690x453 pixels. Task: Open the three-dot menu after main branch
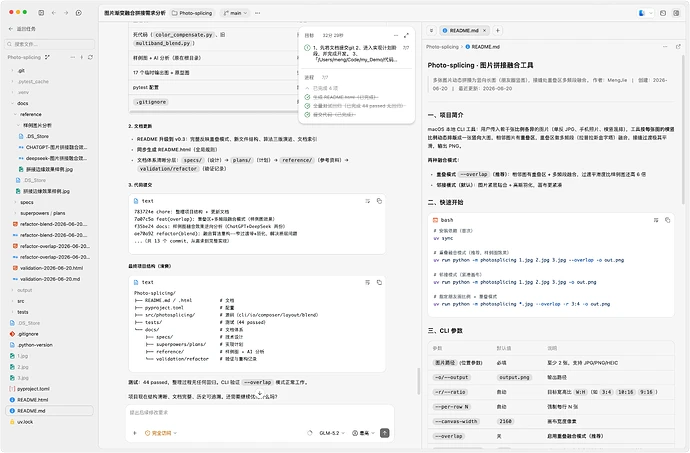click(257, 13)
